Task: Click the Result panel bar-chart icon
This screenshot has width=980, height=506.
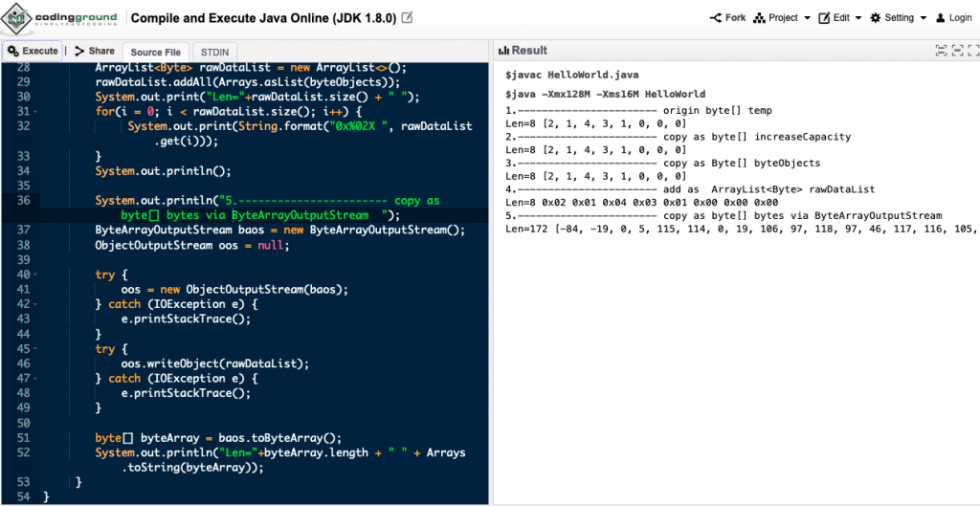Action: (503, 51)
